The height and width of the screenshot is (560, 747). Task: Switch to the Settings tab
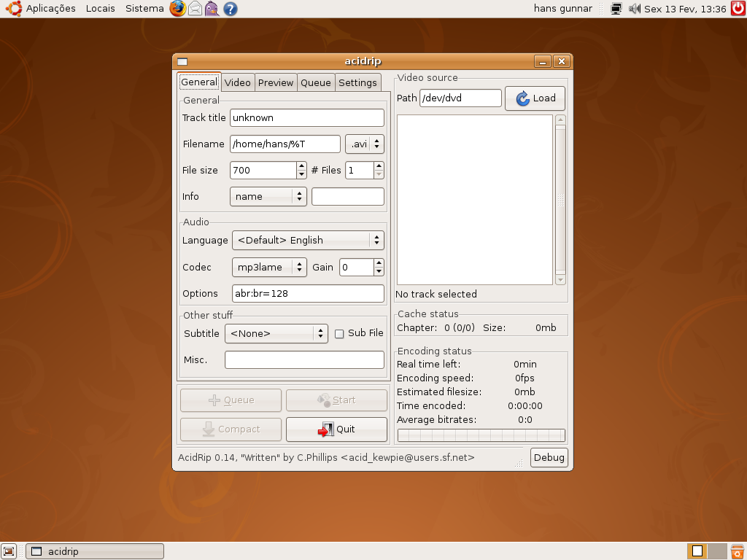(x=357, y=82)
